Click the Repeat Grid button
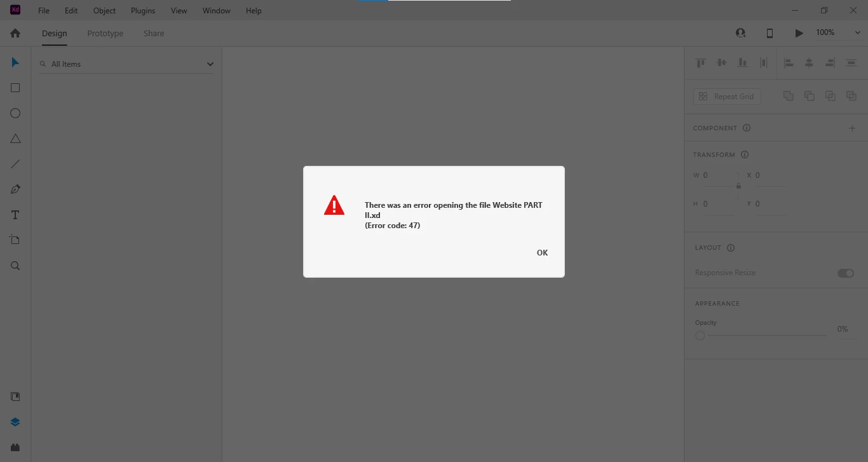 tap(727, 97)
